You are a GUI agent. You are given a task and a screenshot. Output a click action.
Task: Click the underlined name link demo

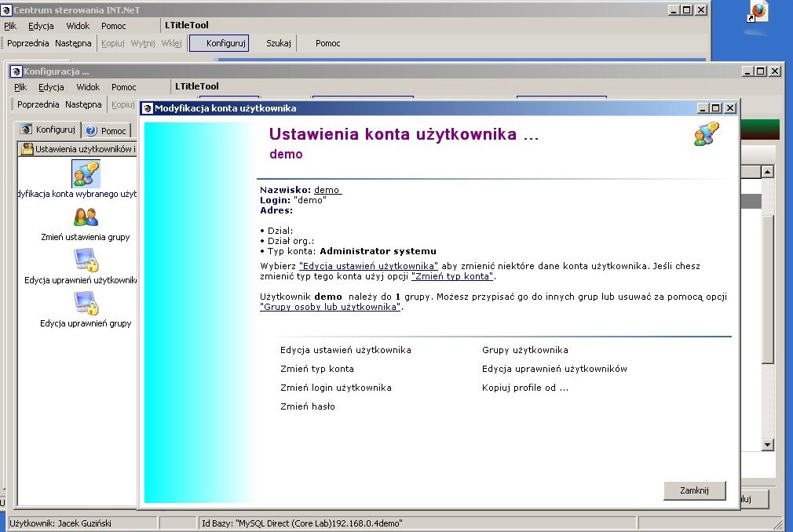[x=327, y=190]
